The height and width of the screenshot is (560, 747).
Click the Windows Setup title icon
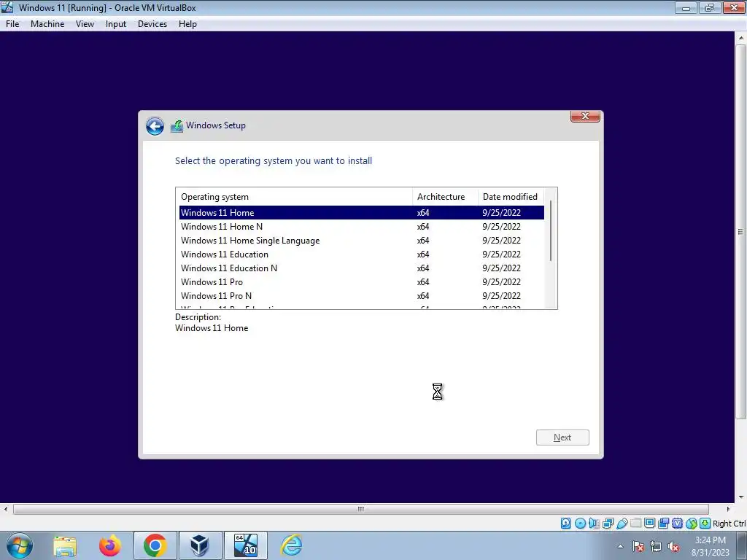point(177,126)
